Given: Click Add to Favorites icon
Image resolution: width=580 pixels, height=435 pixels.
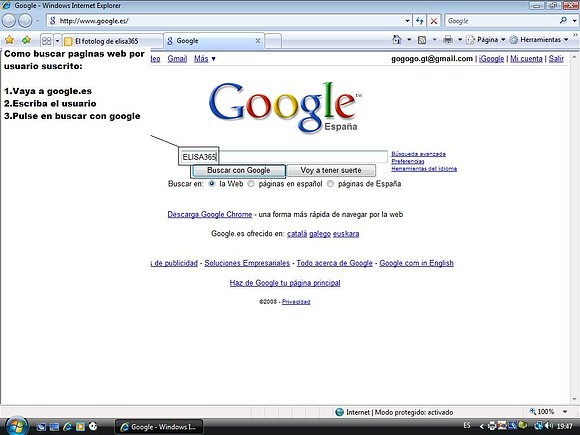Looking at the screenshot, I should [26, 40].
